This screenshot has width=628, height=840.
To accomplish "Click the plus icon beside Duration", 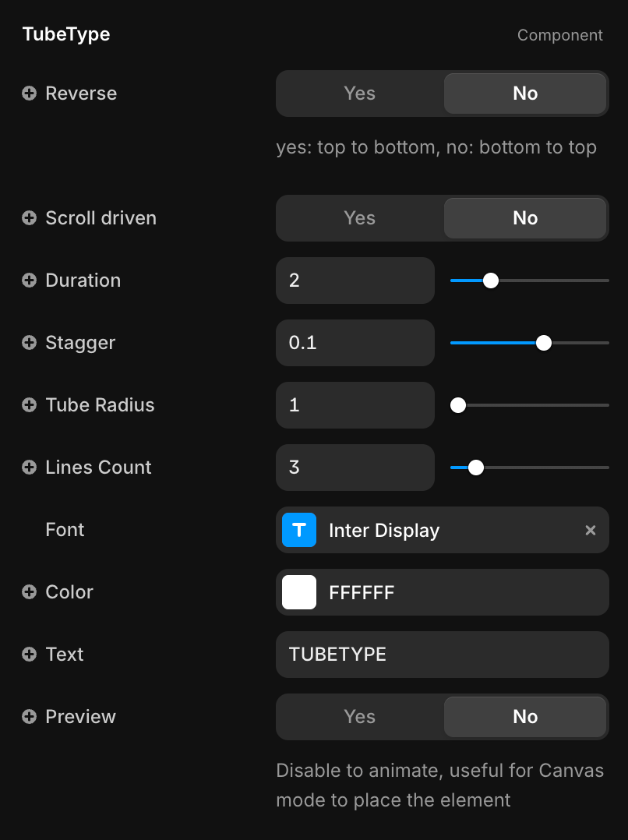I will pyautogui.click(x=29, y=281).
